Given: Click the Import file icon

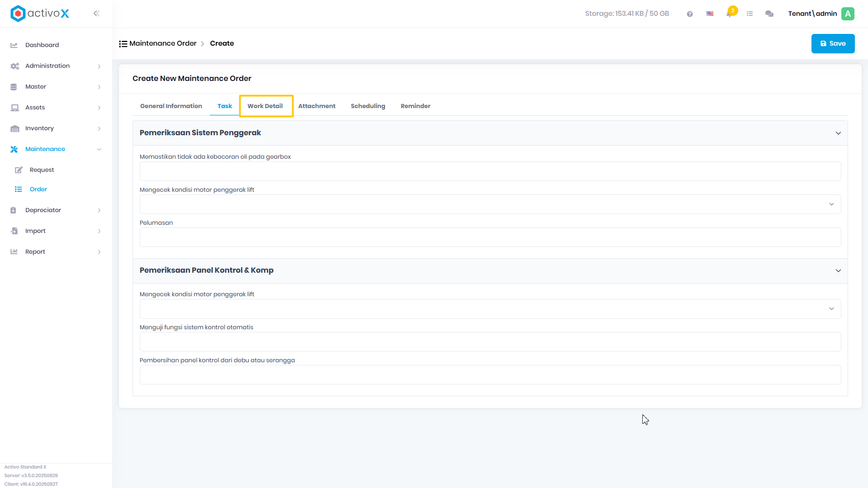Looking at the screenshot, I should (x=14, y=231).
